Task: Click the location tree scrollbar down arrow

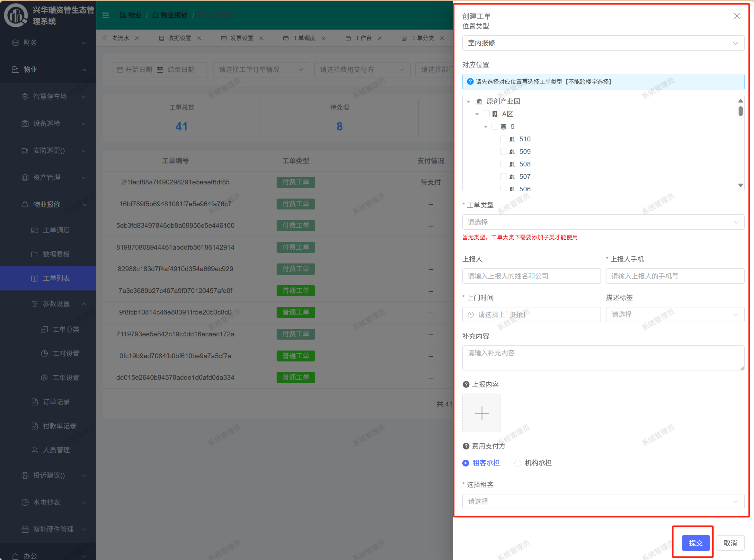Action: [741, 185]
